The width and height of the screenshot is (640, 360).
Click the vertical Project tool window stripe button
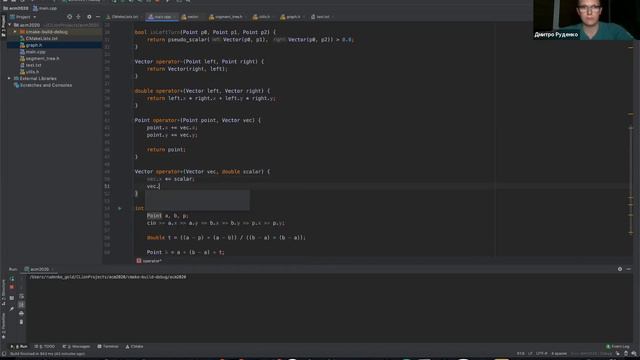tap(4, 25)
